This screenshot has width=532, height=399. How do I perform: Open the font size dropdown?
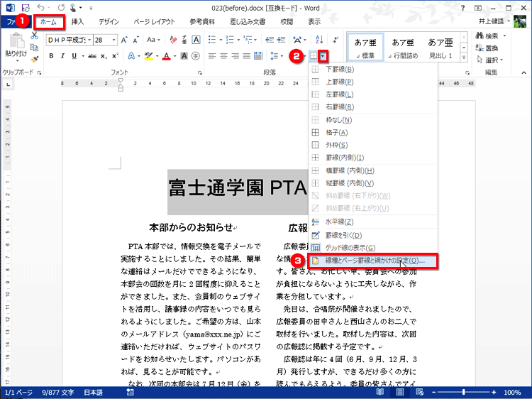[114, 40]
